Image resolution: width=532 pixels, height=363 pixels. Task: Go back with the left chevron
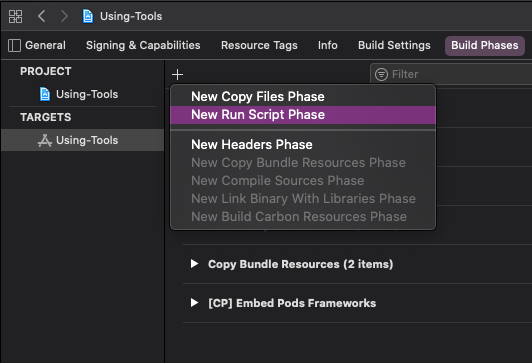pyautogui.click(x=41, y=16)
